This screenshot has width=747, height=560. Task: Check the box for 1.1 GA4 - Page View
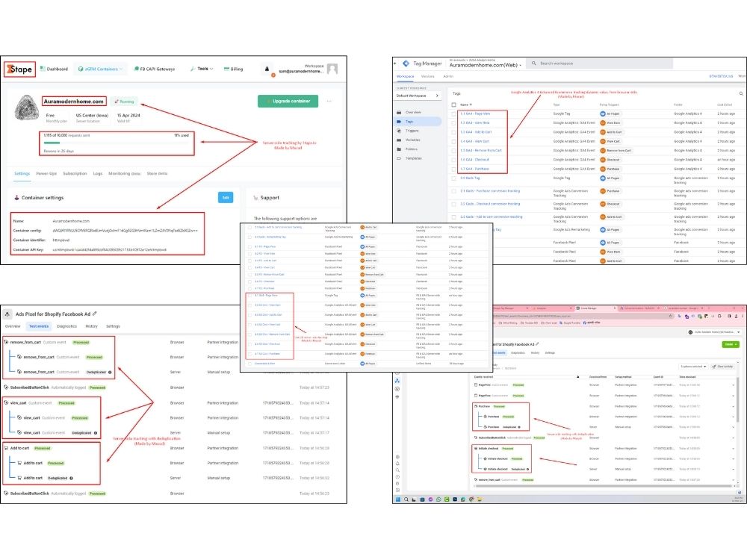453,113
